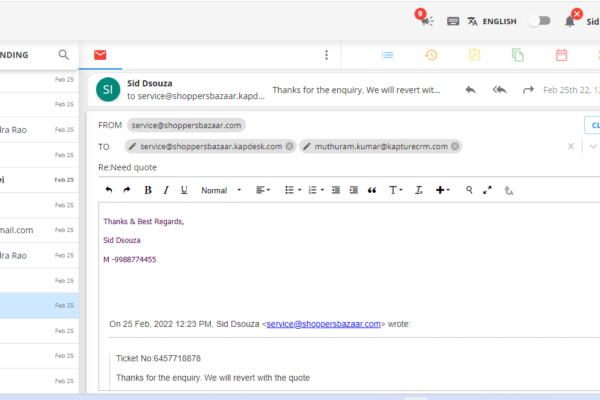Open the keyboard shortcuts icon
This screenshot has width=600, height=400.
click(x=453, y=21)
